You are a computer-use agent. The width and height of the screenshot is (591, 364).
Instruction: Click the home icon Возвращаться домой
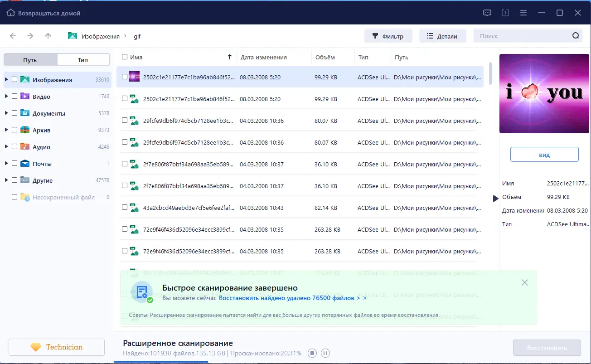[x=10, y=13]
